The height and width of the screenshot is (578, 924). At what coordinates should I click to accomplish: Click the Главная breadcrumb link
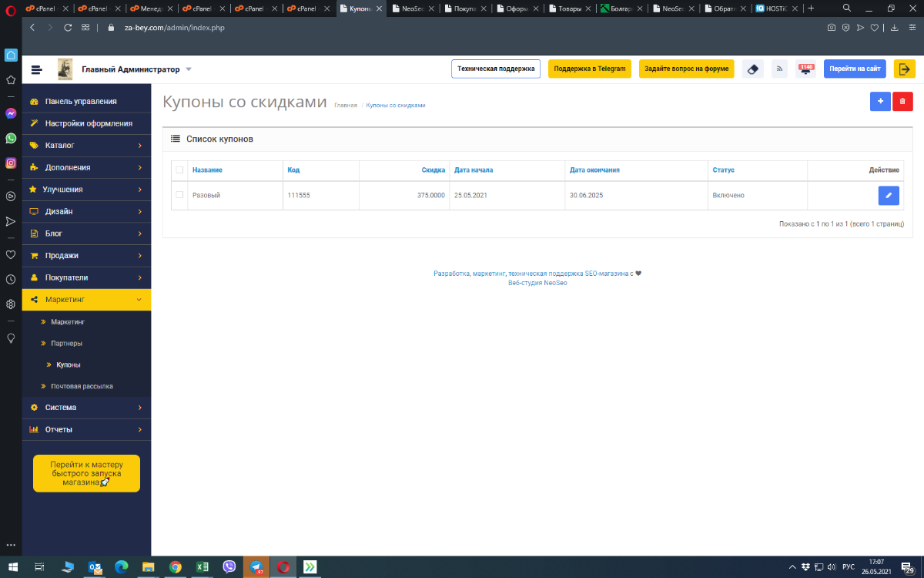[346, 105]
